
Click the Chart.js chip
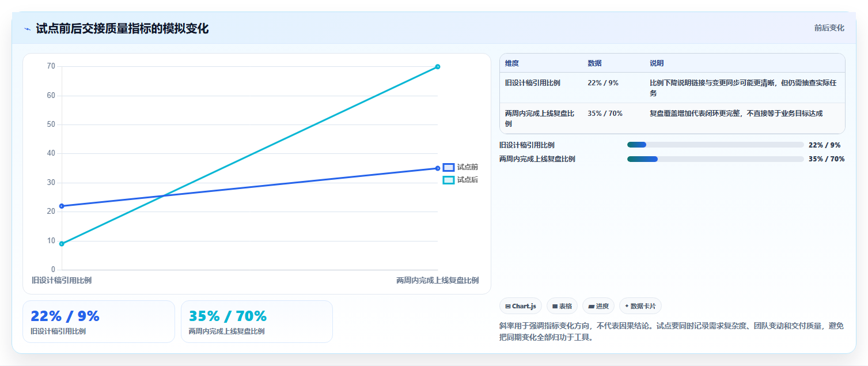(x=521, y=306)
